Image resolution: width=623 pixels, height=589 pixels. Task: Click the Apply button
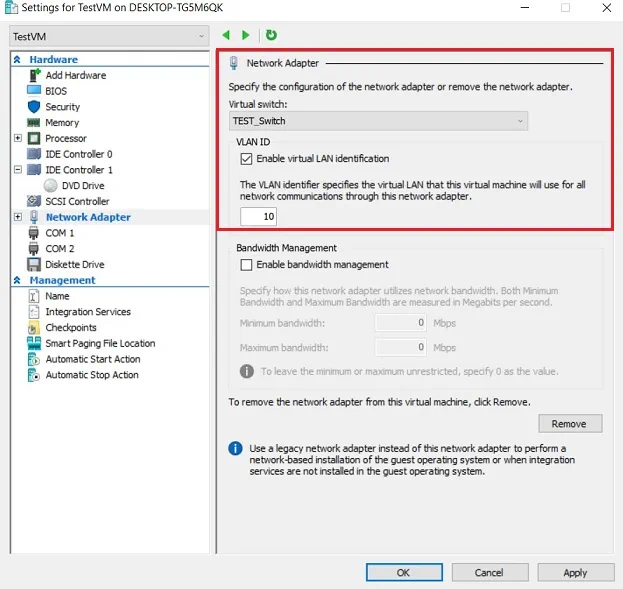click(x=575, y=573)
